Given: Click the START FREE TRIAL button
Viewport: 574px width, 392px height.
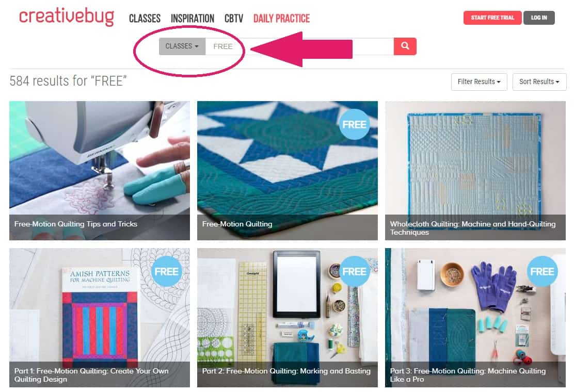Looking at the screenshot, I should (492, 18).
